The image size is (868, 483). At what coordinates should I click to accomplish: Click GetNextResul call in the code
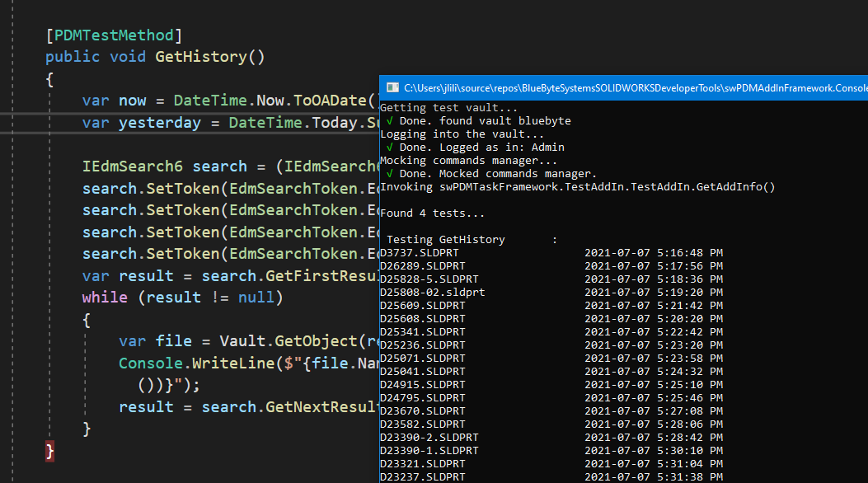[321, 407]
